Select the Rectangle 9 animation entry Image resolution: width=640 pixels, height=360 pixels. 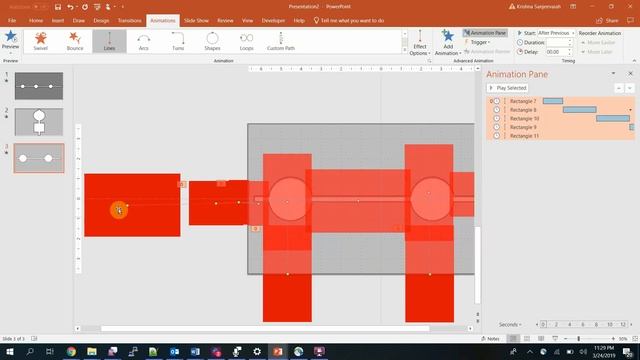561,127
